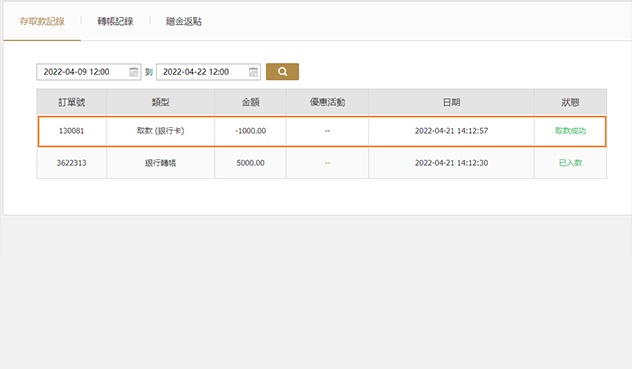Open calendar icon in end date field
The height and width of the screenshot is (369, 632).
pos(253,72)
